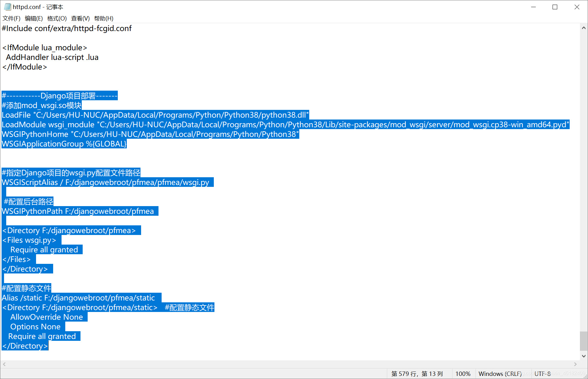Click the "LoadModule wsgi_module" line
The width and height of the screenshot is (588, 379).
tap(286, 124)
